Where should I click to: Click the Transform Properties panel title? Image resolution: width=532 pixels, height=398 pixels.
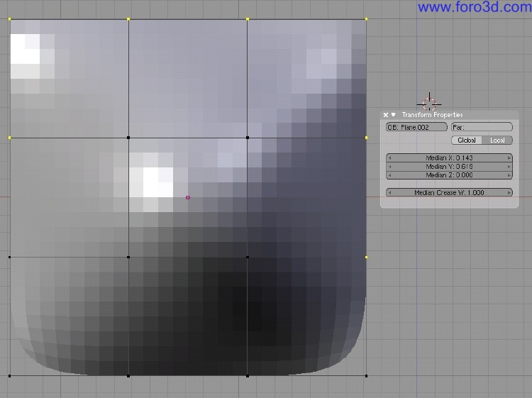pyautogui.click(x=432, y=115)
